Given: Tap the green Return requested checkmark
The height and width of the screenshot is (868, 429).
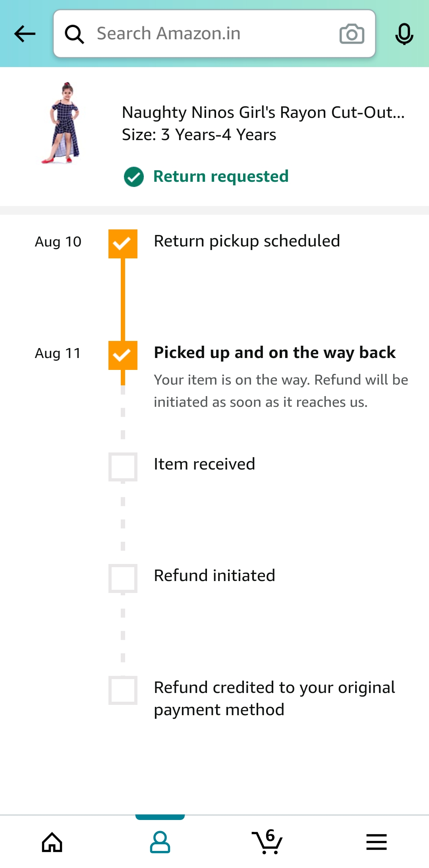Looking at the screenshot, I should pyautogui.click(x=134, y=177).
